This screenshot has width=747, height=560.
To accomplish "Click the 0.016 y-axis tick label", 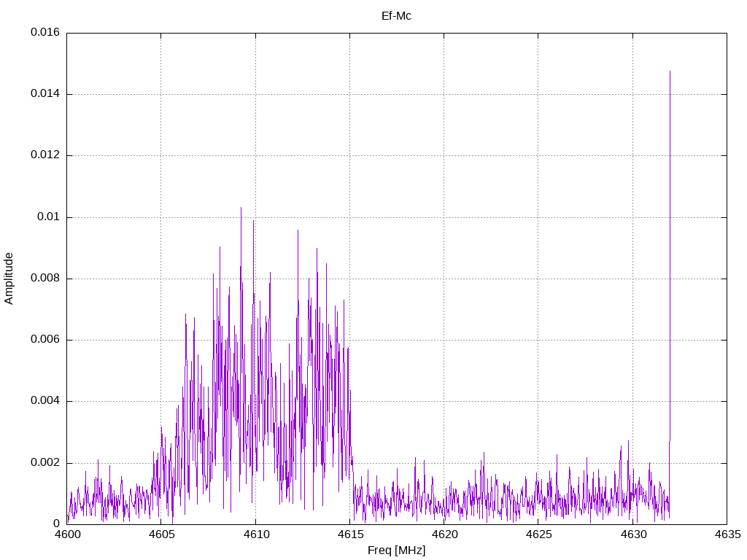I will coord(45,33).
